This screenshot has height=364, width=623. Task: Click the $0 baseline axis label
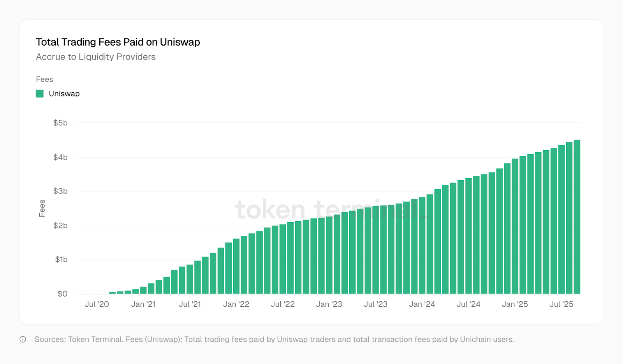pyautogui.click(x=62, y=294)
